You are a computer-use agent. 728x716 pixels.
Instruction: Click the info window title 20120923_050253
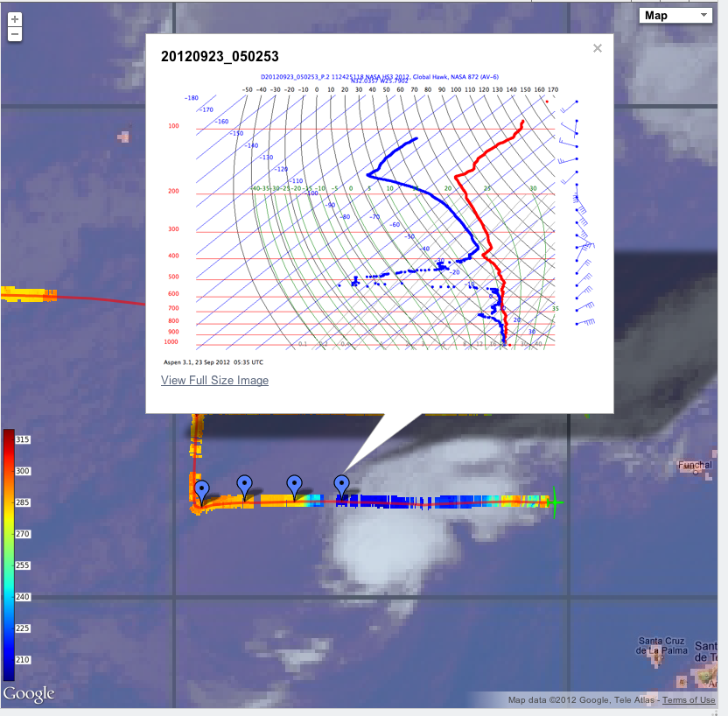point(220,57)
